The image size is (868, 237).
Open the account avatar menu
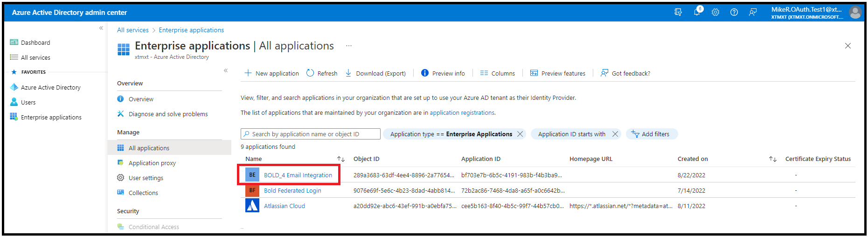pos(855,13)
